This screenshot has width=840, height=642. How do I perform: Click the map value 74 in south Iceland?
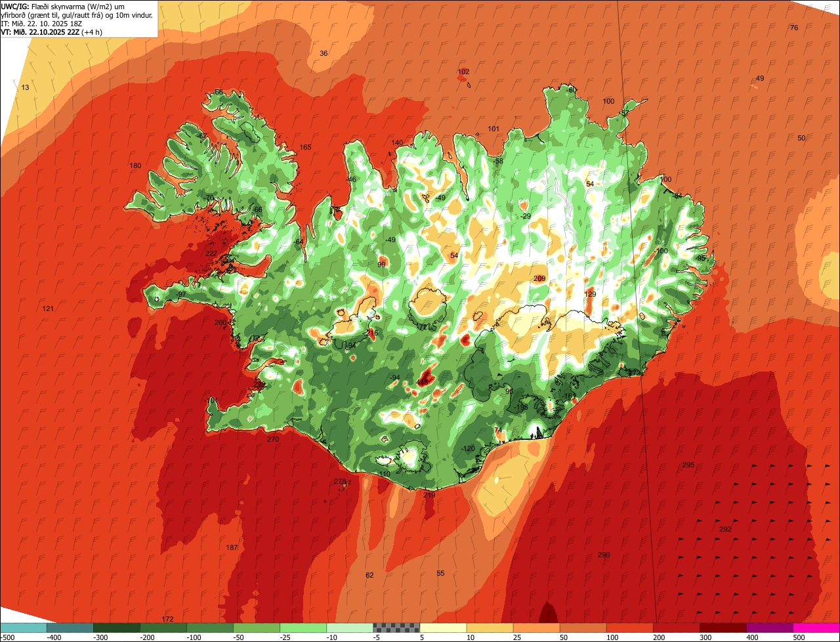pos(498,431)
